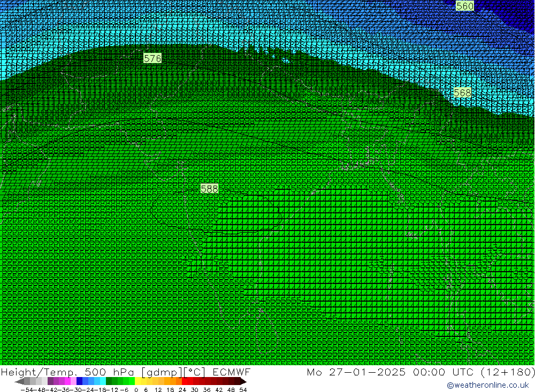The width and height of the screenshot is (535, 392).
Task: Click the 576 contour label
Action: 152,58
